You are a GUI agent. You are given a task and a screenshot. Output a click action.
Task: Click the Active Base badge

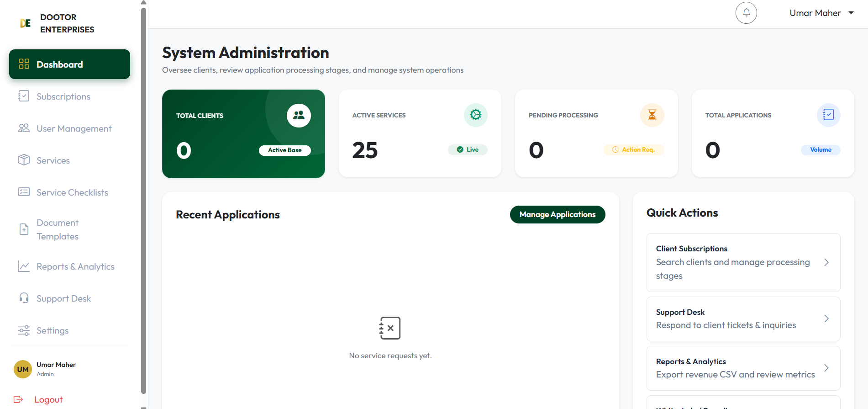tap(285, 150)
